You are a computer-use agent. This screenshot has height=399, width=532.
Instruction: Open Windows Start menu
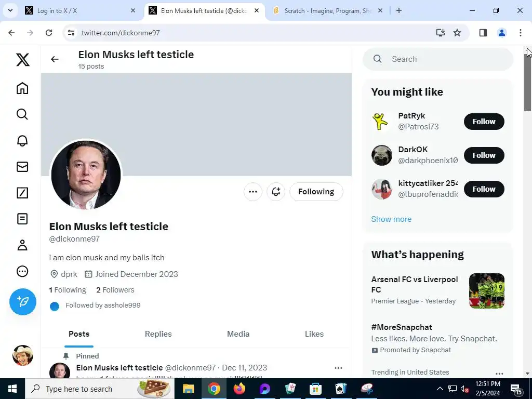point(12,389)
